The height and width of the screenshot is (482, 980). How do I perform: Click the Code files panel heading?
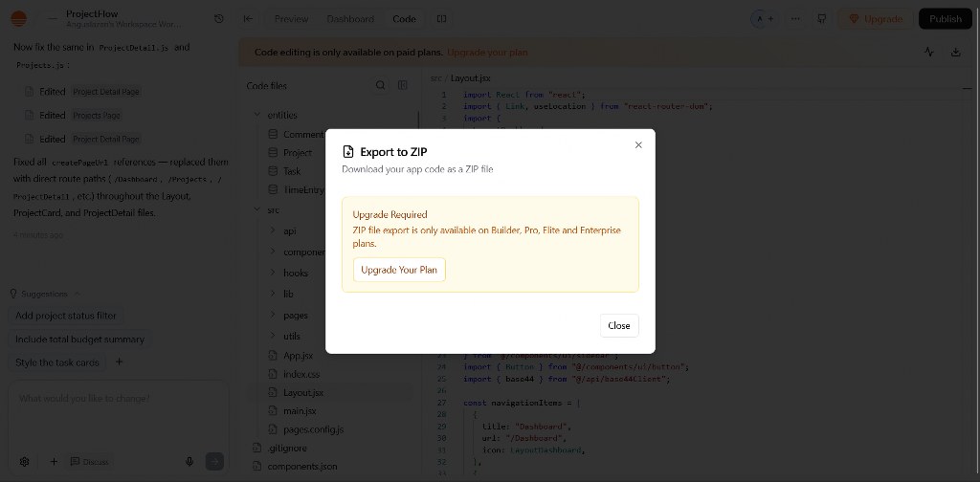pyautogui.click(x=267, y=85)
